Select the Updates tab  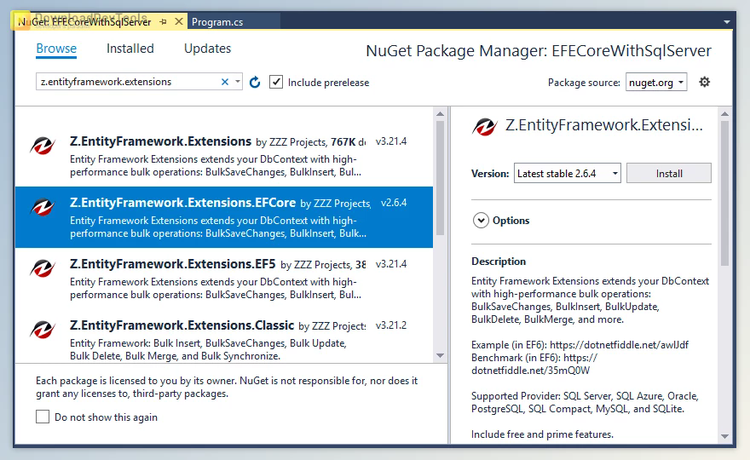pos(208,49)
